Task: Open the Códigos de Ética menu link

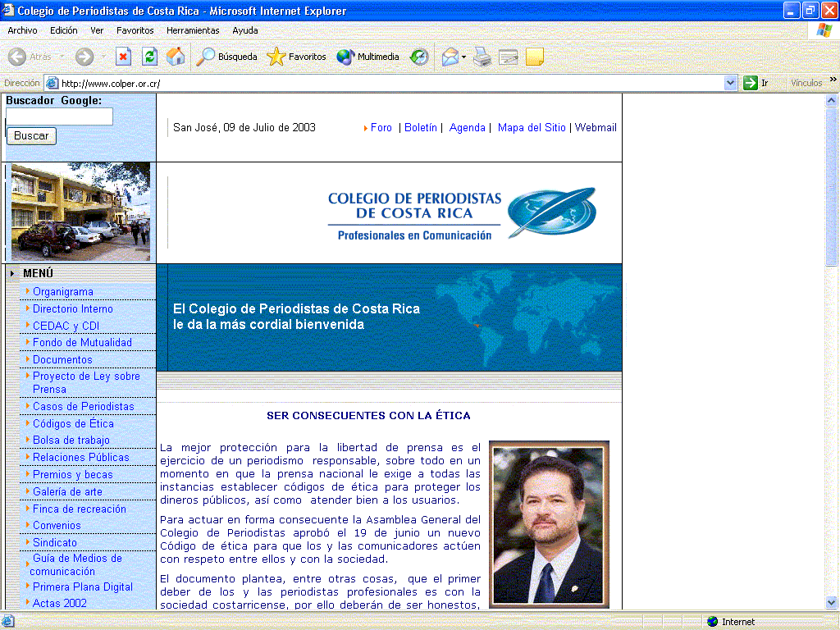Action: point(73,424)
